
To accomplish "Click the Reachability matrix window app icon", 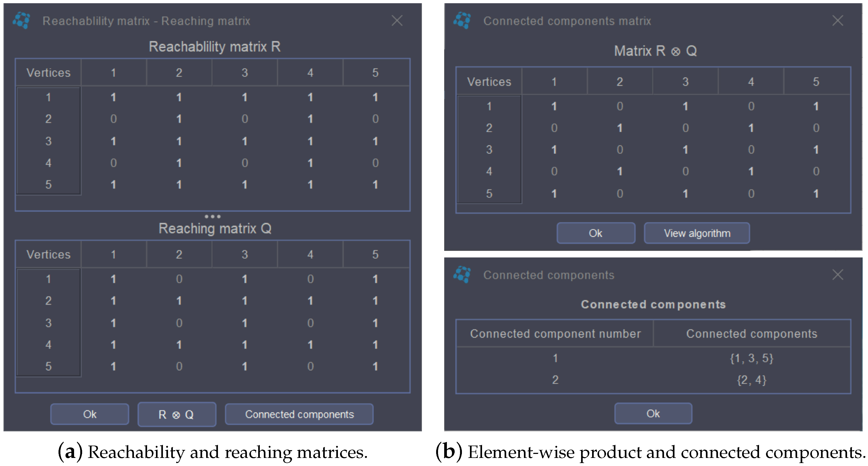I will point(21,20).
